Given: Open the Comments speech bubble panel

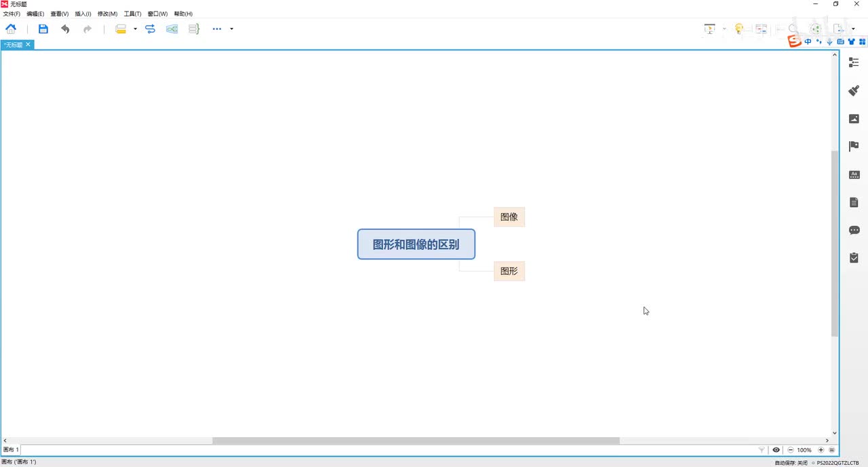Looking at the screenshot, I should pos(854,230).
